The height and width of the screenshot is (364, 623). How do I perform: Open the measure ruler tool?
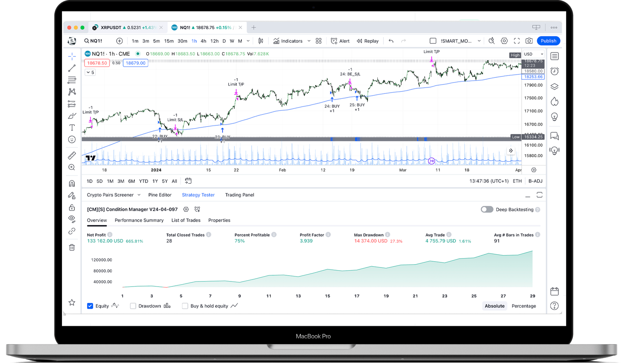click(x=72, y=155)
